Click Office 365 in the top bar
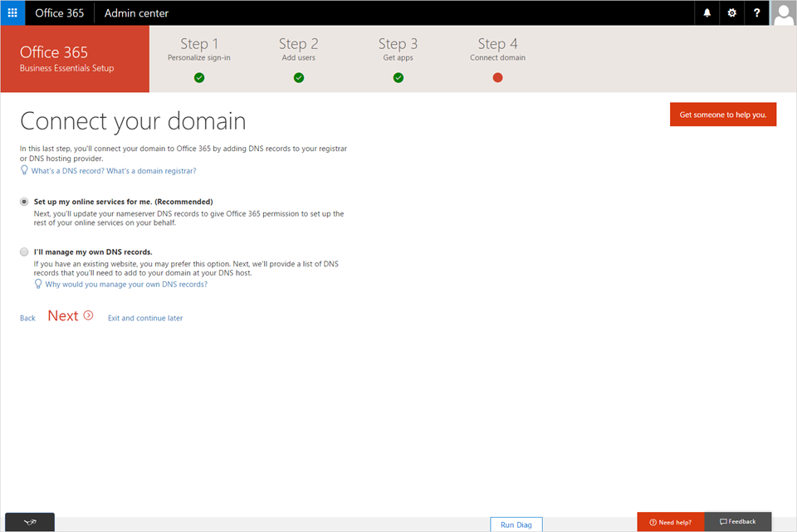The height and width of the screenshot is (532, 797). click(x=59, y=12)
